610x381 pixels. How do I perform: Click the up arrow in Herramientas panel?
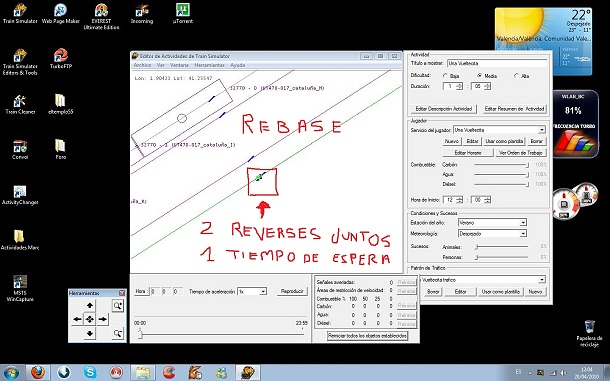click(90, 306)
